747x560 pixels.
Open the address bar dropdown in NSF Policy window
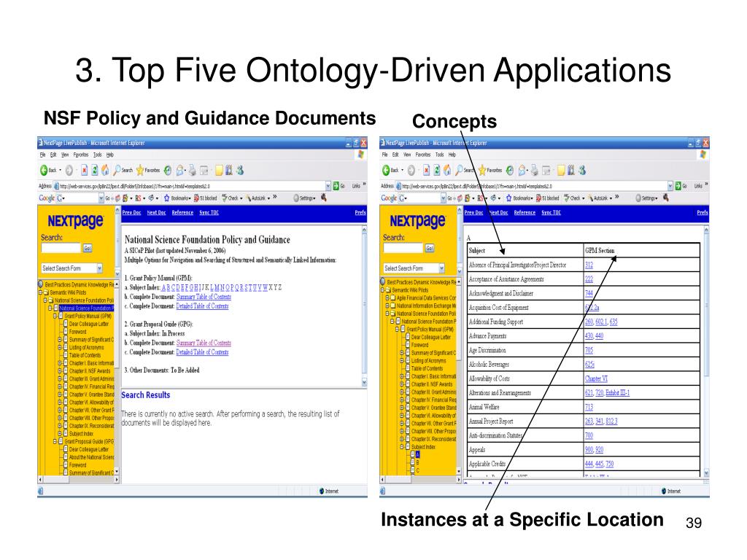(x=328, y=186)
